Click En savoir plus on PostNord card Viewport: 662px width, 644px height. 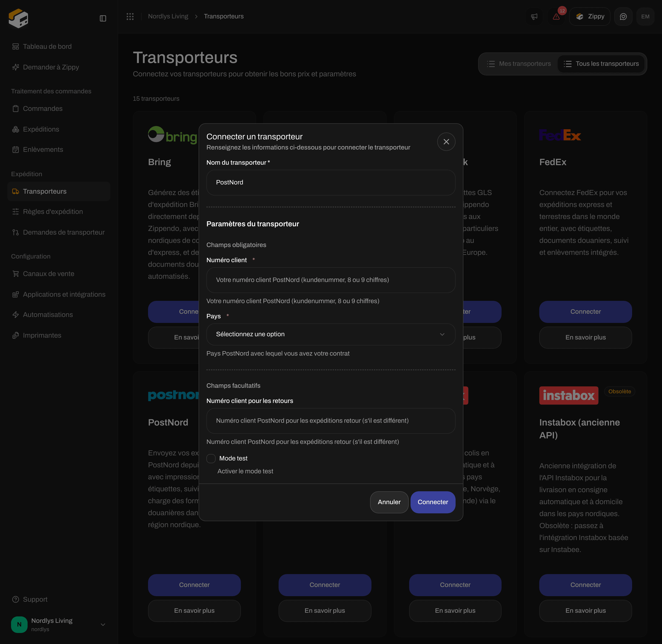click(194, 610)
